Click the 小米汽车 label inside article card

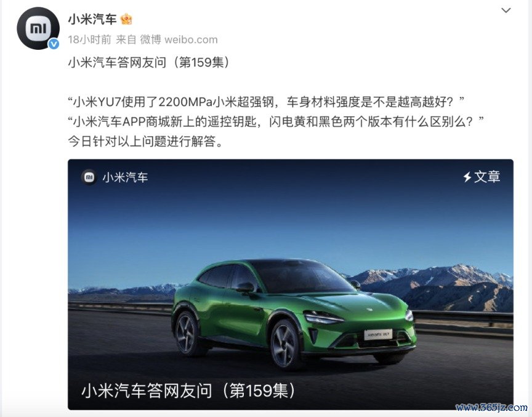click(x=125, y=177)
